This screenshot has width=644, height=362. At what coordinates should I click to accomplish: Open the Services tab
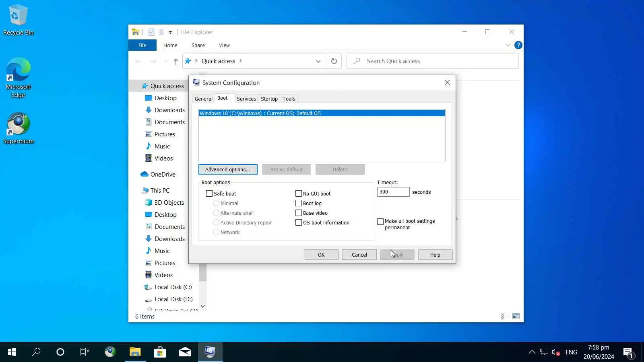click(246, 99)
